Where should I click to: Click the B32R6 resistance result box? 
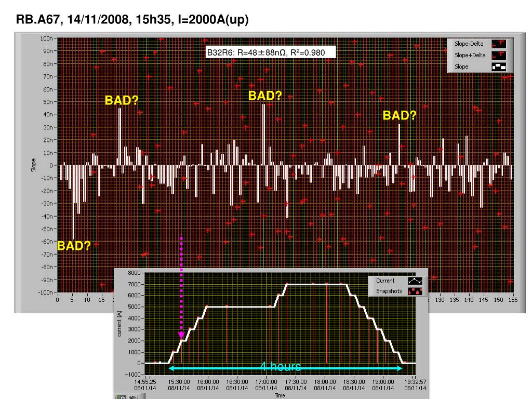coord(271,52)
